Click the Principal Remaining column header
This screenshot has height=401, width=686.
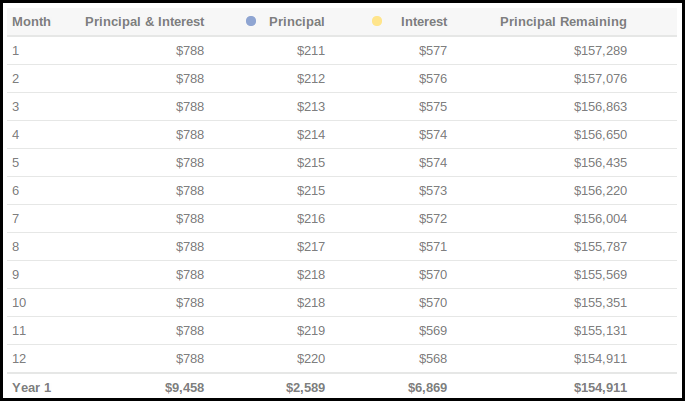(x=563, y=21)
